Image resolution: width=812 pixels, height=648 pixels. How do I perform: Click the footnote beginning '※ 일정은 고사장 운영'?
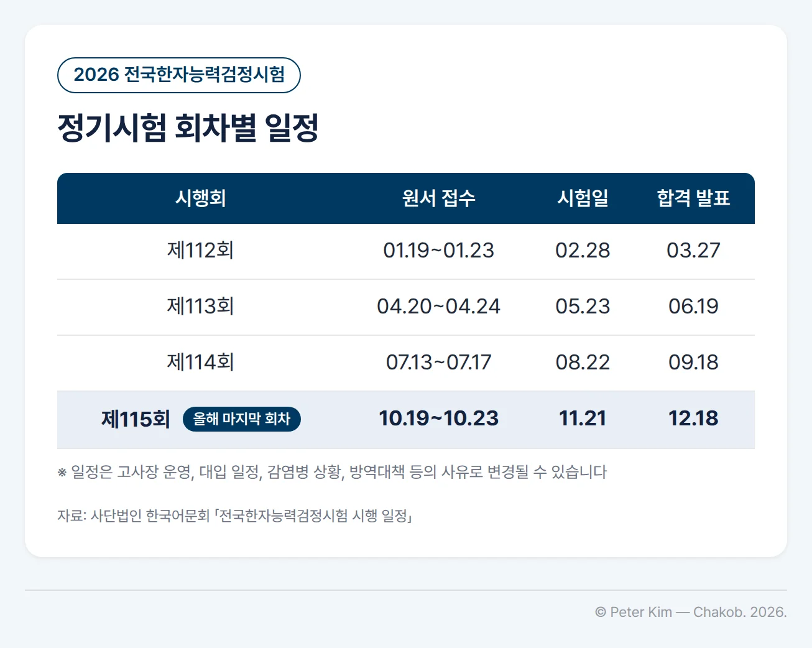(x=332, y=472)
